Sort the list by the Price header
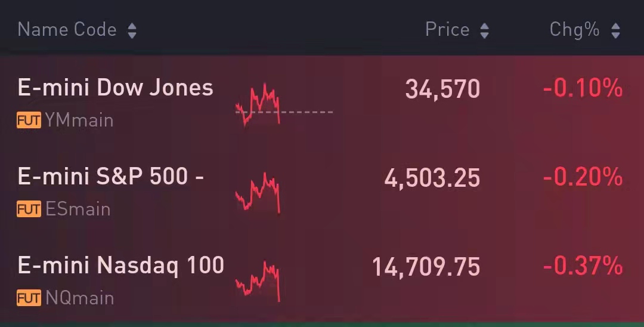Image resolution: width=644 pixels, height=327 pixels. tap(447, 29)
